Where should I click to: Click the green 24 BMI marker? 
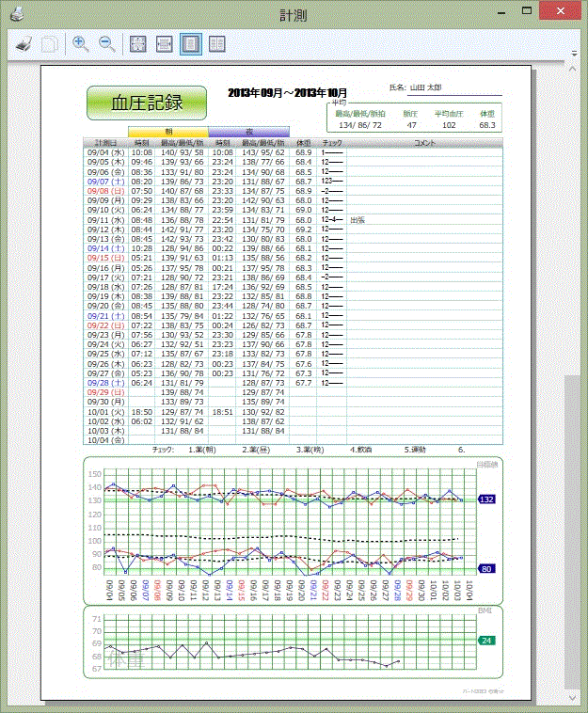click(x=486, y=641)
